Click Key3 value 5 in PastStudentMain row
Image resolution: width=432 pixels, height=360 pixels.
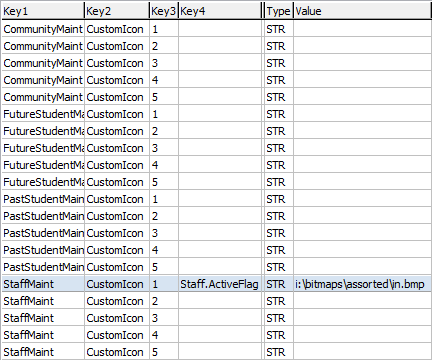click(164, 267)
